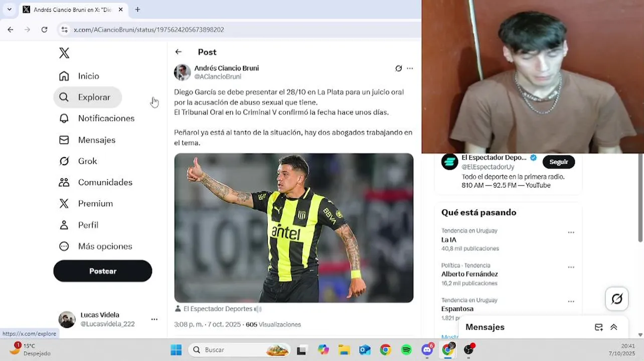Click browser forward arrow
644x361 pixels.
coord(28,30)
